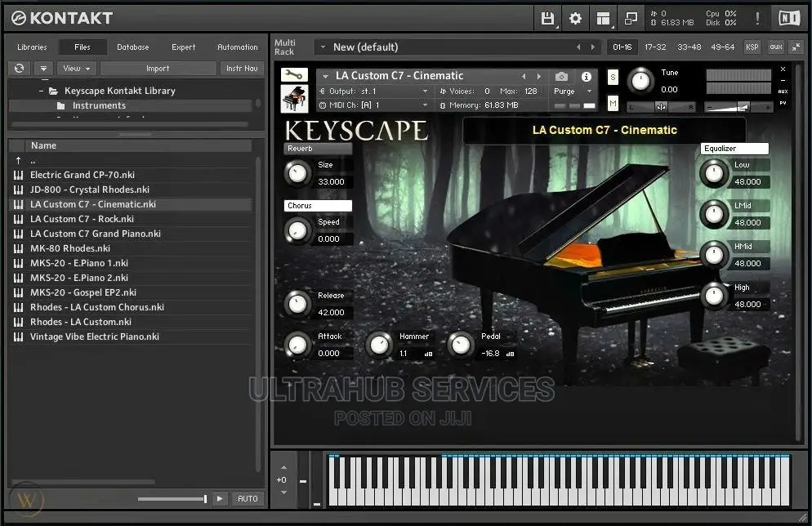Image resolution: width=812 pixels, height=526 pixels.
Task: Open the Expert tab
Action: pos(183,47)
